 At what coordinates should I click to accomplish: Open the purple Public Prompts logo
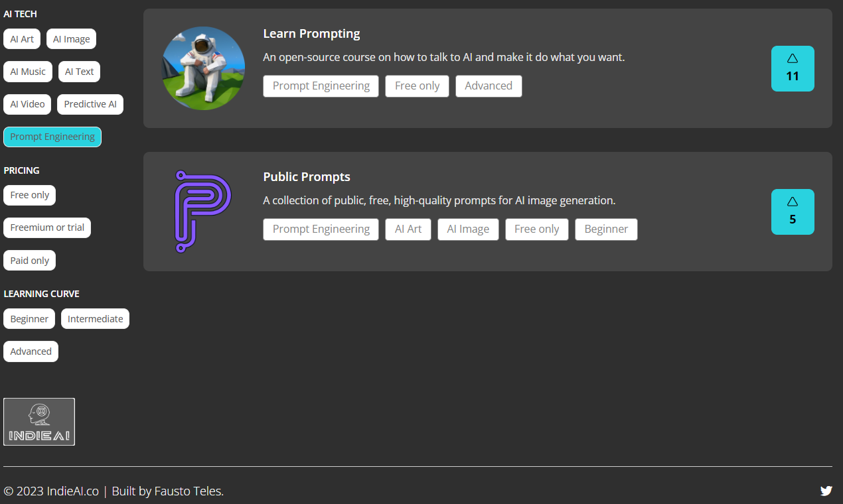click(x=204, y=212)
